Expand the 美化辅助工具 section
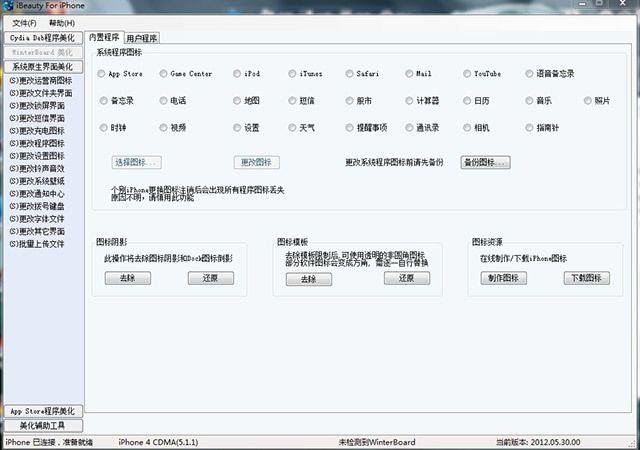 (x=43, y=425)
